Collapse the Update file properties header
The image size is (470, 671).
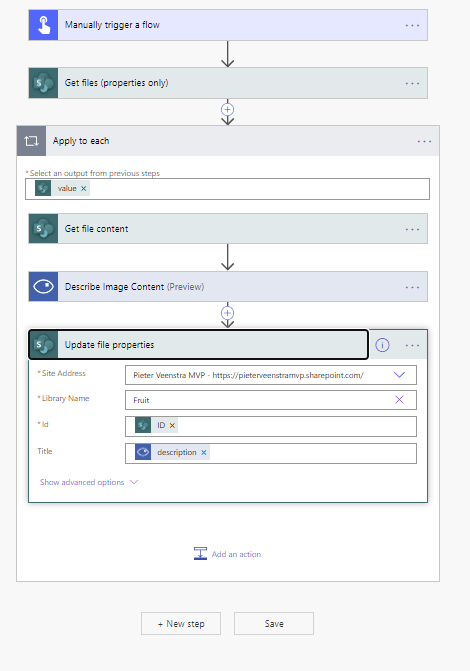pos(198,344)
